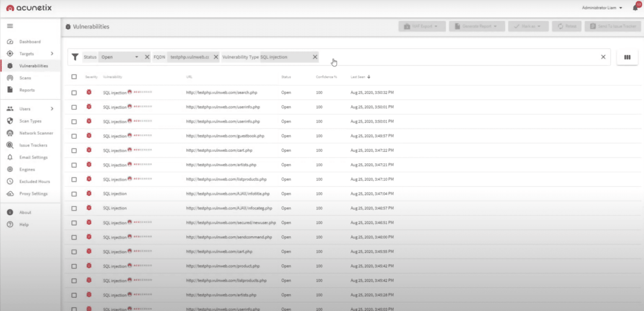Open the Network Scanner page

click(37, 133)
